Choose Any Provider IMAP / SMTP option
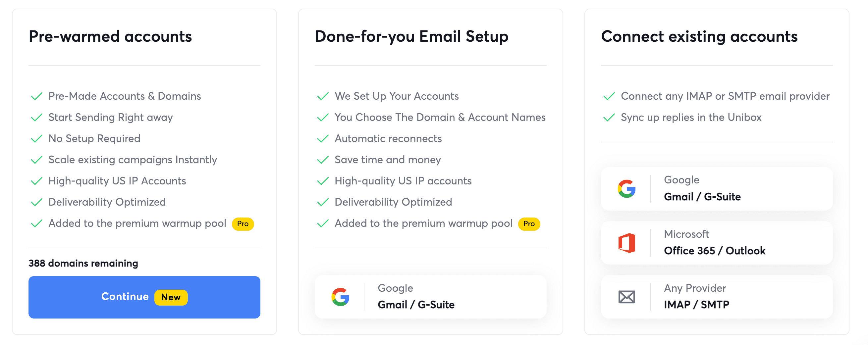This screenshot has width=868, height=345. [716, 297]
